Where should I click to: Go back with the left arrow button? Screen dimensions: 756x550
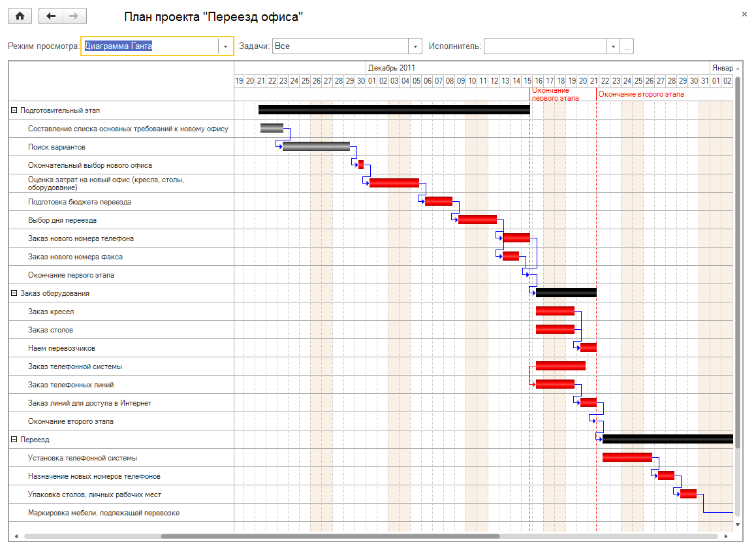point(51,16)
